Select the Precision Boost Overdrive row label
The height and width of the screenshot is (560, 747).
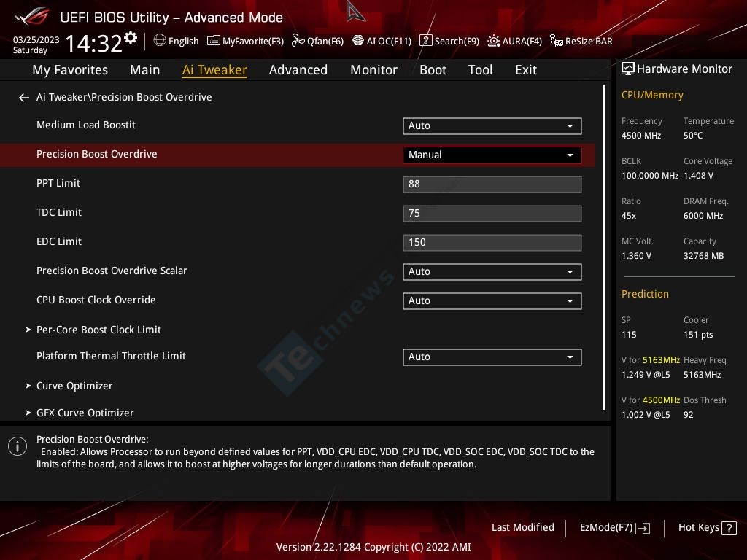pos(97,155)
